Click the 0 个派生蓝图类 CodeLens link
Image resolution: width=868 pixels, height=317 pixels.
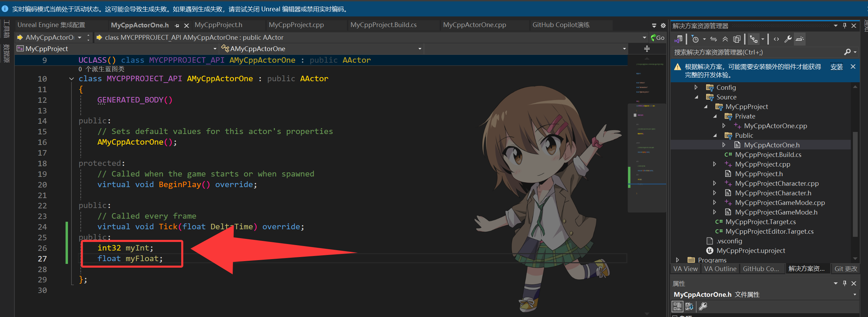click(101, 69)
